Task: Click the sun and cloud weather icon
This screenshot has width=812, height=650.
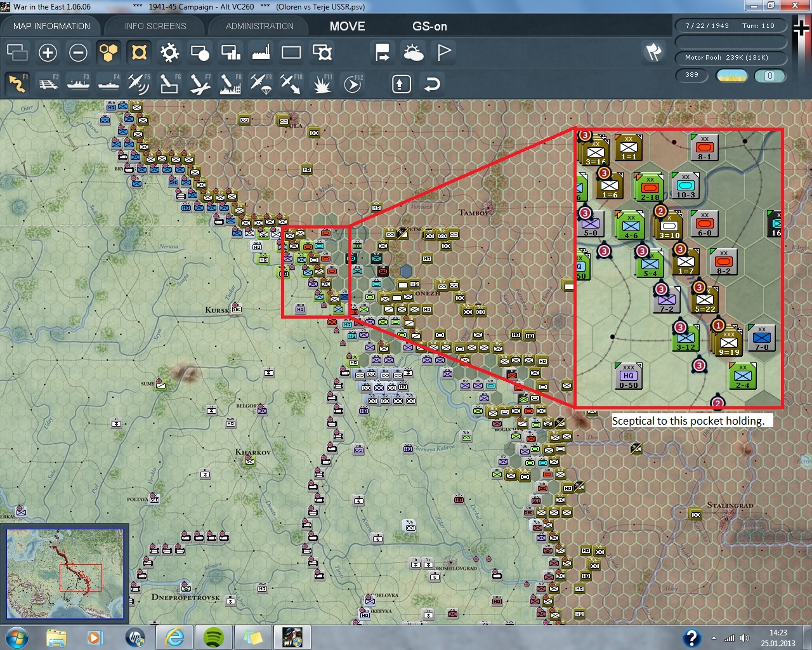Action: coord(413,52)
